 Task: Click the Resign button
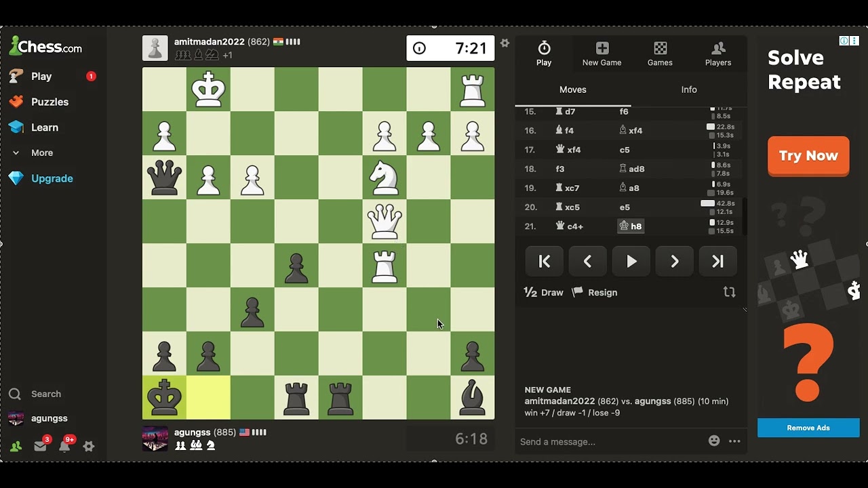[595, 292]
